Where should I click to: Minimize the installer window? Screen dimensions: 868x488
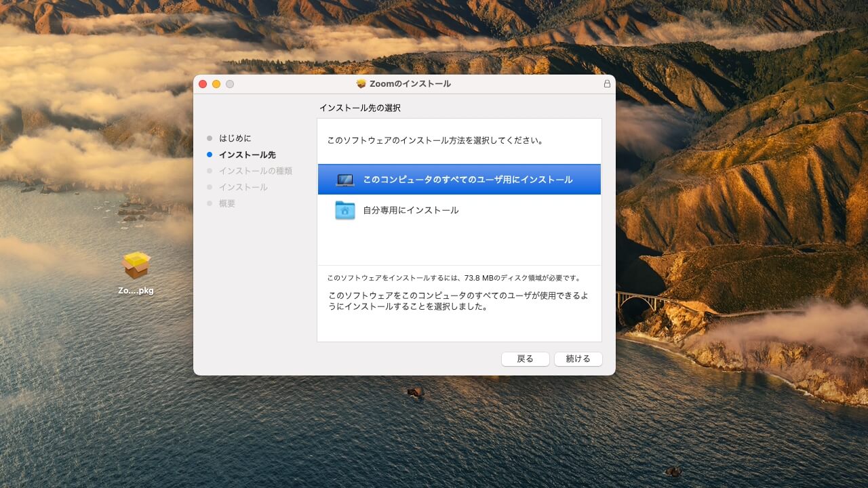[x=216, y=84]
